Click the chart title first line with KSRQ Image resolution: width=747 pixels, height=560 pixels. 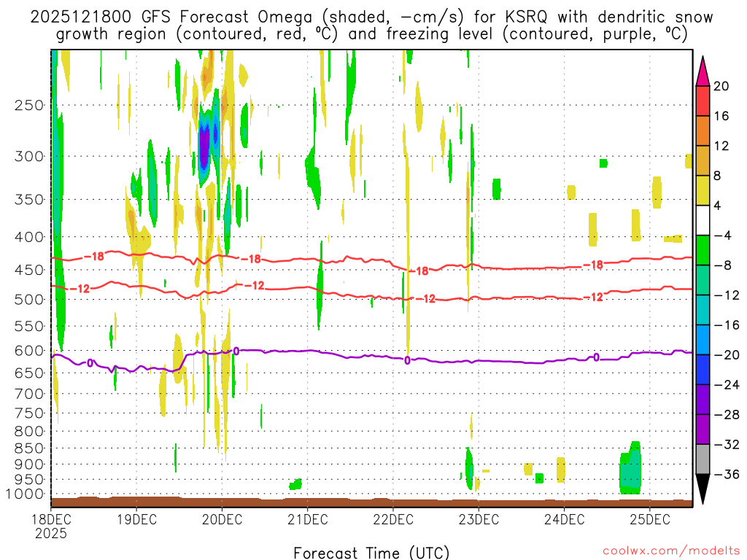click(x=371, y=17)
